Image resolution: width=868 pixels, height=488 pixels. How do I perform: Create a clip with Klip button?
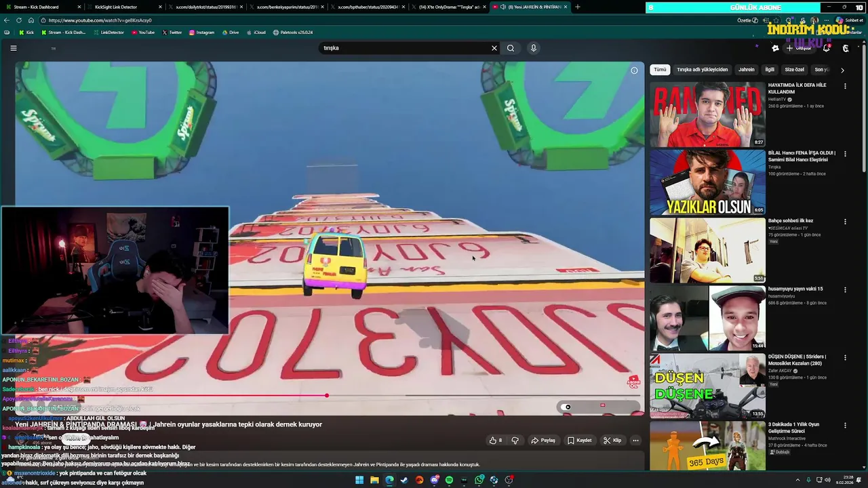[x=612, y=441]
